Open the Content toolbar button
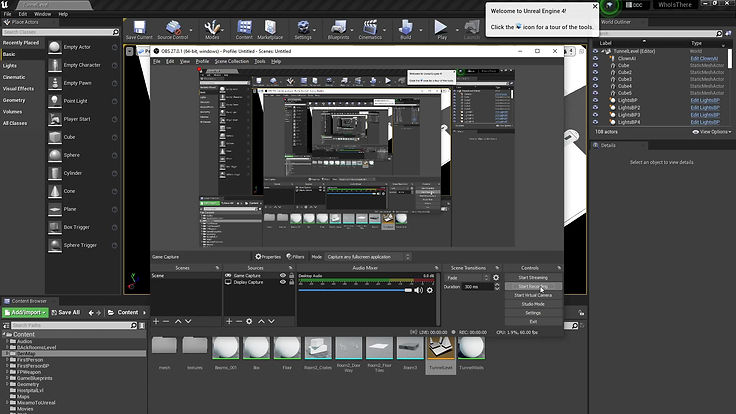 (x=244, y=30)
